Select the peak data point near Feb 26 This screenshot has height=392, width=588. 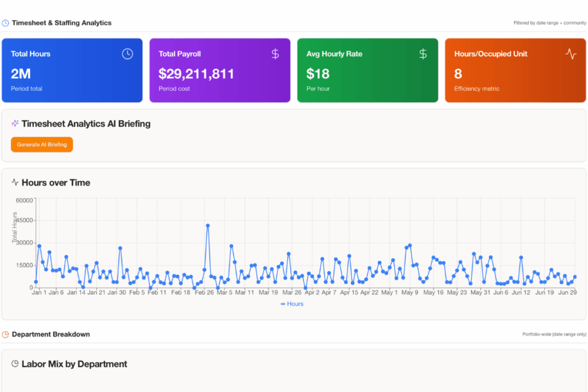point(207,226)
